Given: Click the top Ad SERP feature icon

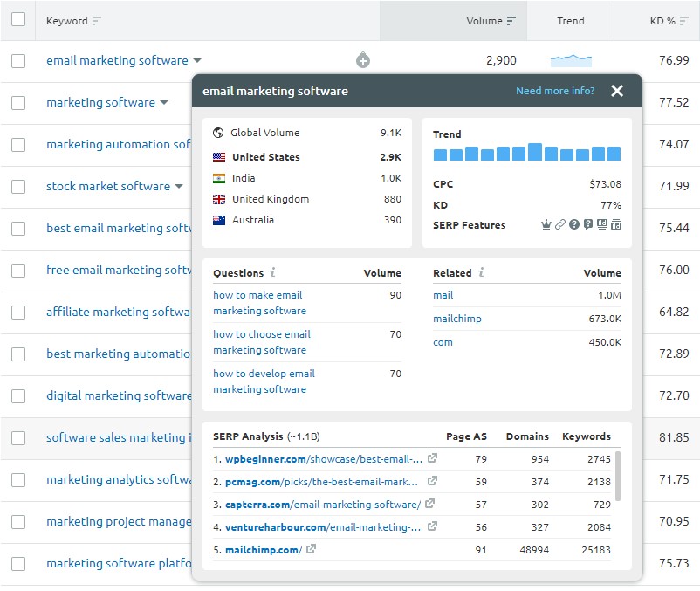Looking at the screenshot, I should [x=602, y=224].
